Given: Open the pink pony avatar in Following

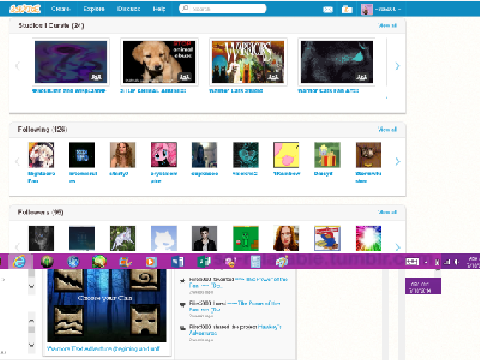Looking at the screenshot, I should pos(164,155).
